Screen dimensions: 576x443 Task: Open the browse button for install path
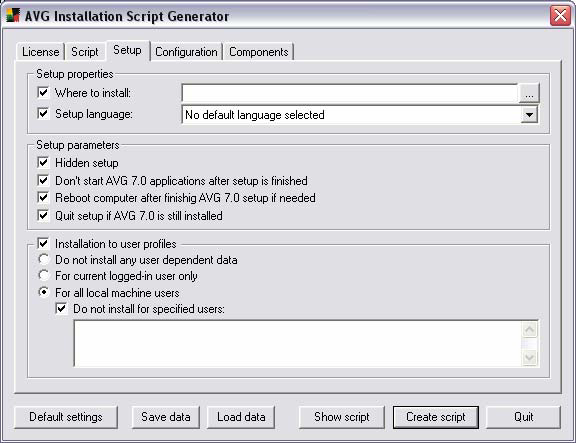click(529, 93)
